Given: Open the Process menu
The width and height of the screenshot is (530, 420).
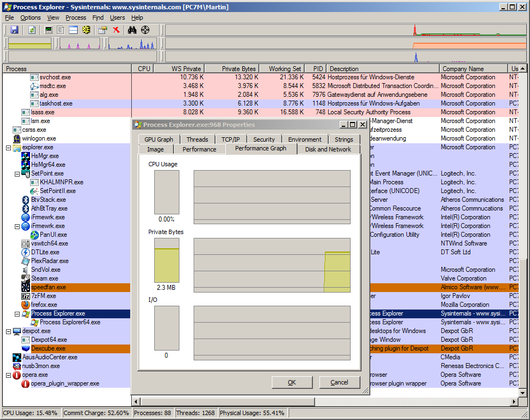Looking at the screenshot, I should tap(75, 17).
